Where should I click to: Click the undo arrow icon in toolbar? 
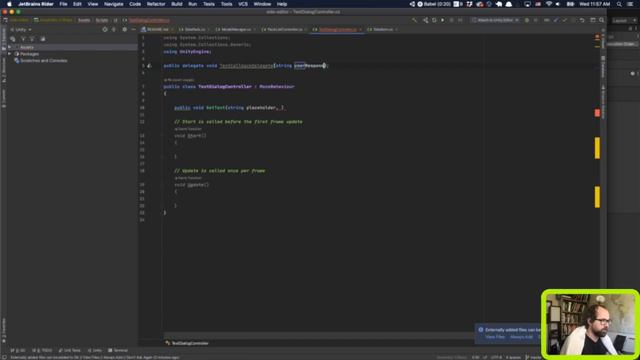click(582, 20)
